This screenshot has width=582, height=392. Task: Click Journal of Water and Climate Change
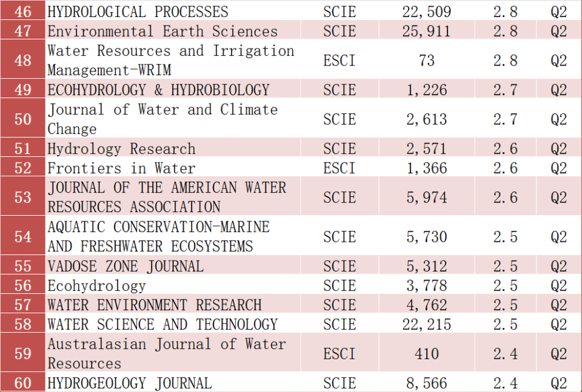tap(162, 119)
